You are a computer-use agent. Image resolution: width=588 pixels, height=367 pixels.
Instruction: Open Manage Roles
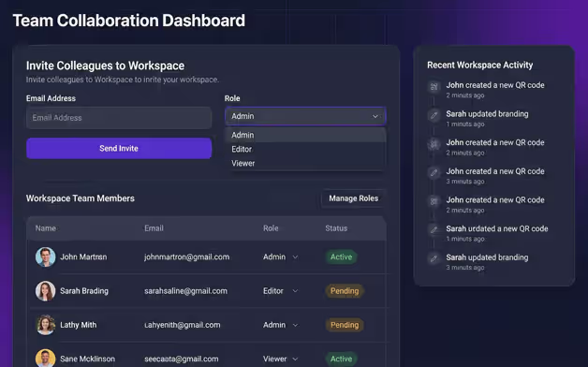pyautogui.click(x=353, y=198)
